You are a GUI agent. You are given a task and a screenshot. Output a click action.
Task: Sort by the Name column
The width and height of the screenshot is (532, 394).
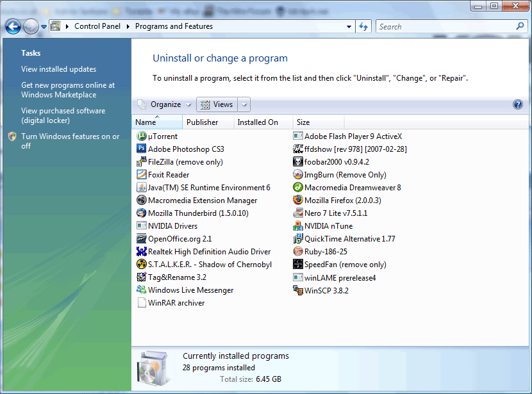pos(157,122)
